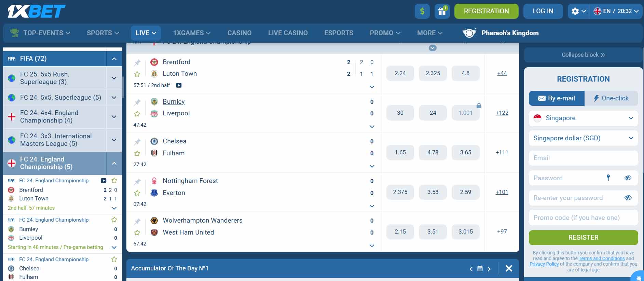
Task: Pin the Nottingham Forest vs Everton match
Action: click(137, 181)
